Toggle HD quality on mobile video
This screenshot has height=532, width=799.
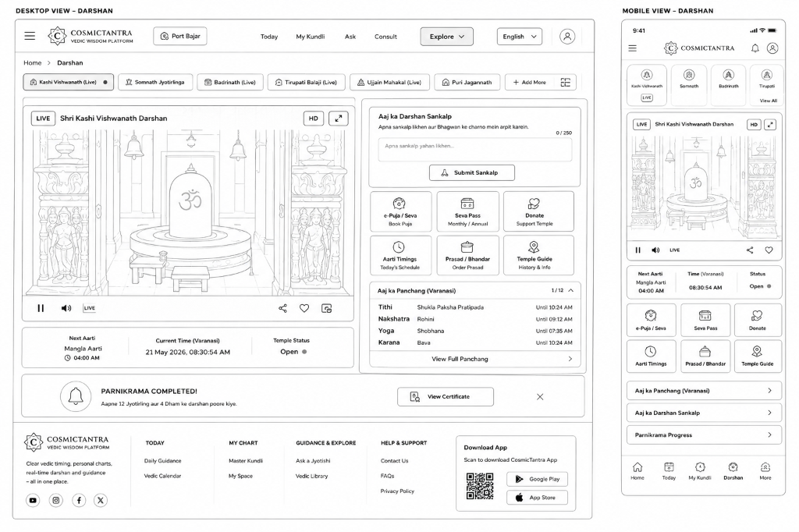(x=754, y=124)
